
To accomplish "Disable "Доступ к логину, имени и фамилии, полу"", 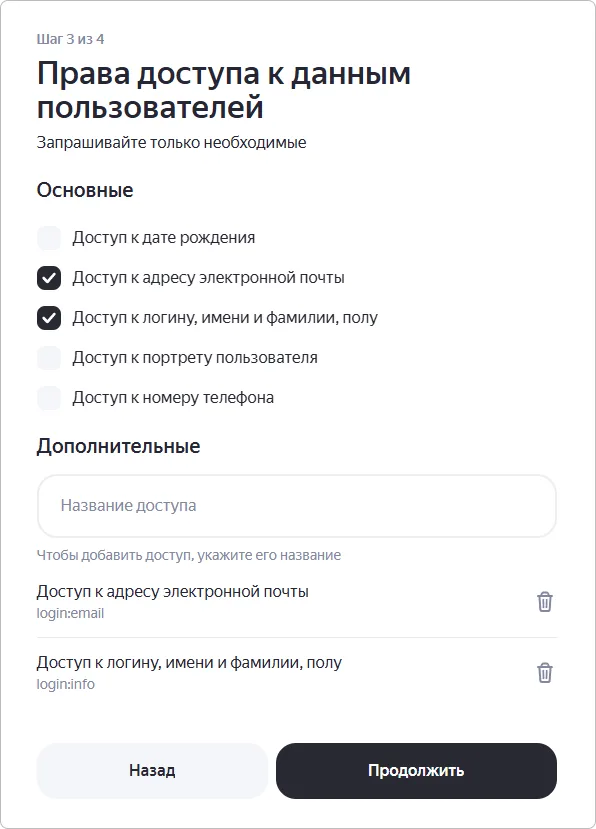I will tap(48, 317).
